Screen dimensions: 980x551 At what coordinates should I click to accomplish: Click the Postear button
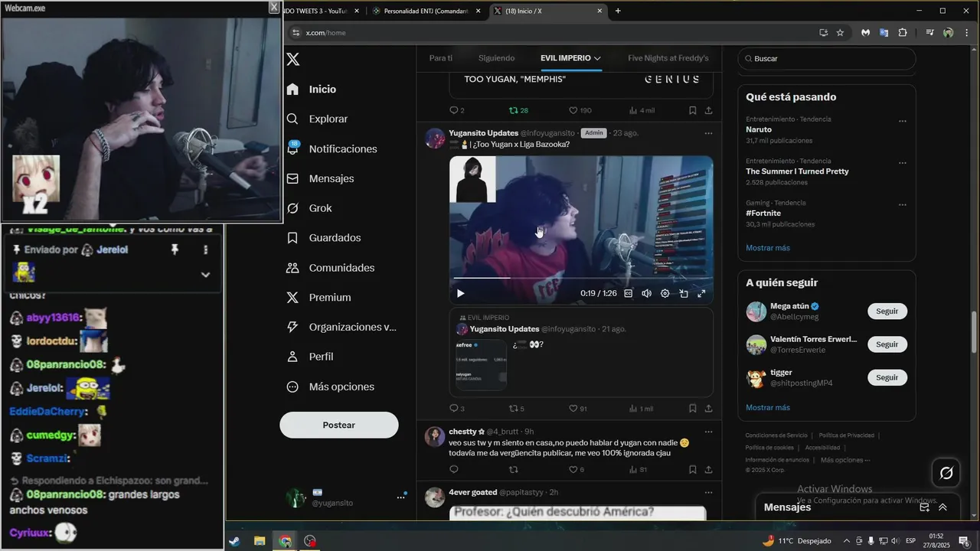coord(339,425)
